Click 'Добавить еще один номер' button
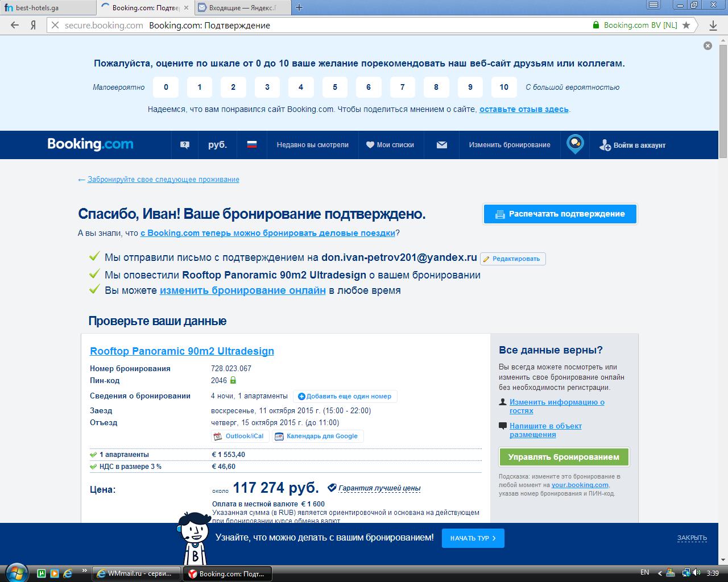The image size is (728, 582). [x=345, y=396]
